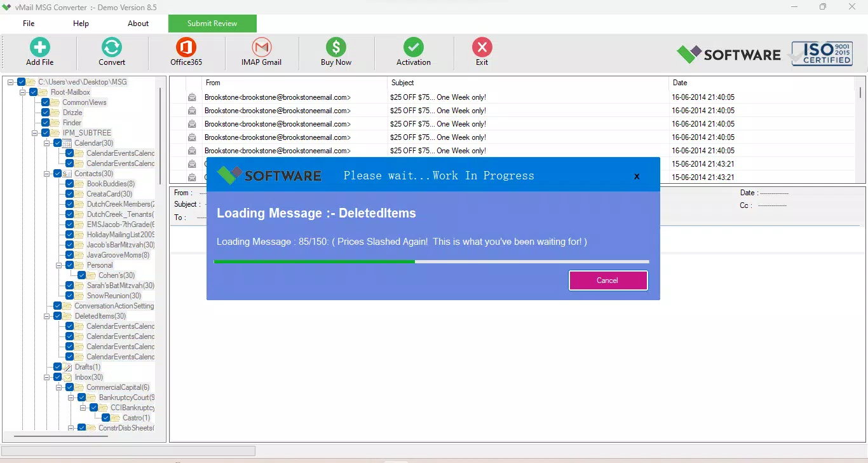
Task: Toggle the Drizzle folder checkbox
Action: click(x=46, y=113)
